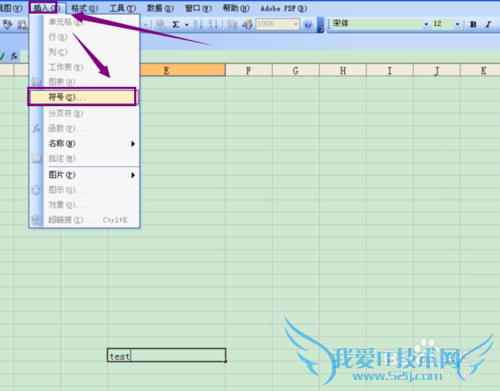Expand the AutoSum dropdown arrow

(x=187, y=25)
